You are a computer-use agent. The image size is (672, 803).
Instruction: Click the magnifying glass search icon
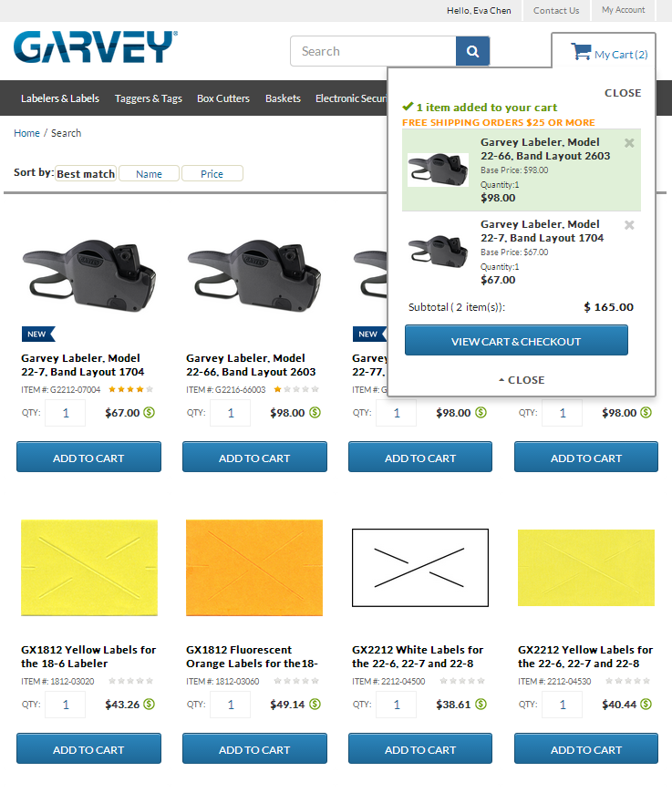pyautogui.click(x=472, y=51)
